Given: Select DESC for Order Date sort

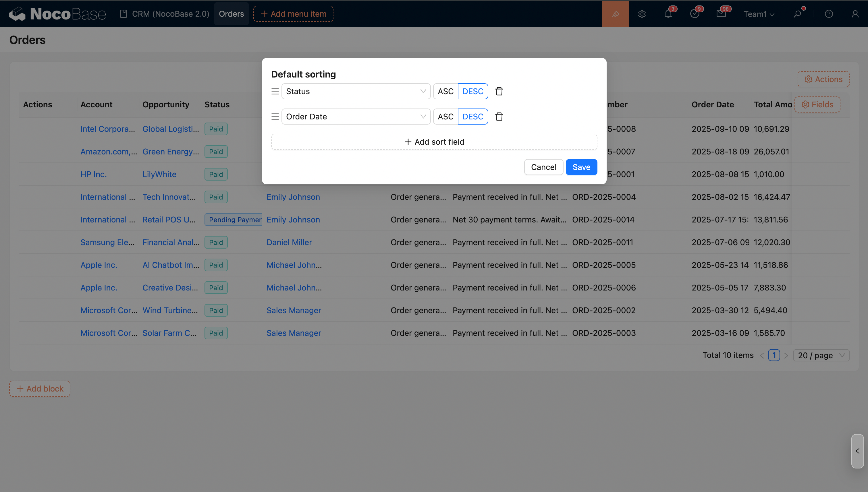Looking at the screenshot, I should point(472,117).
